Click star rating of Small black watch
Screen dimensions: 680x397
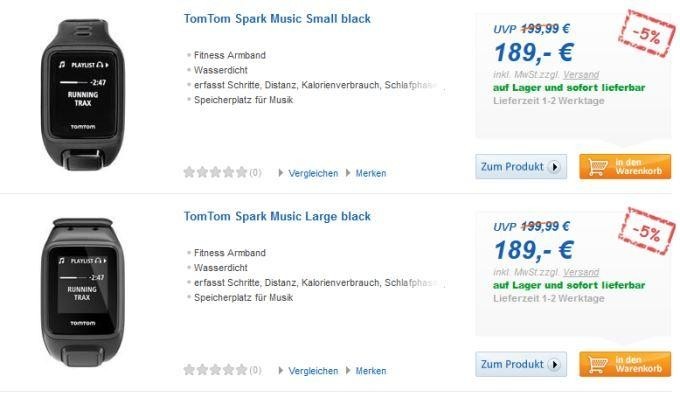click(x=216, y=173)
